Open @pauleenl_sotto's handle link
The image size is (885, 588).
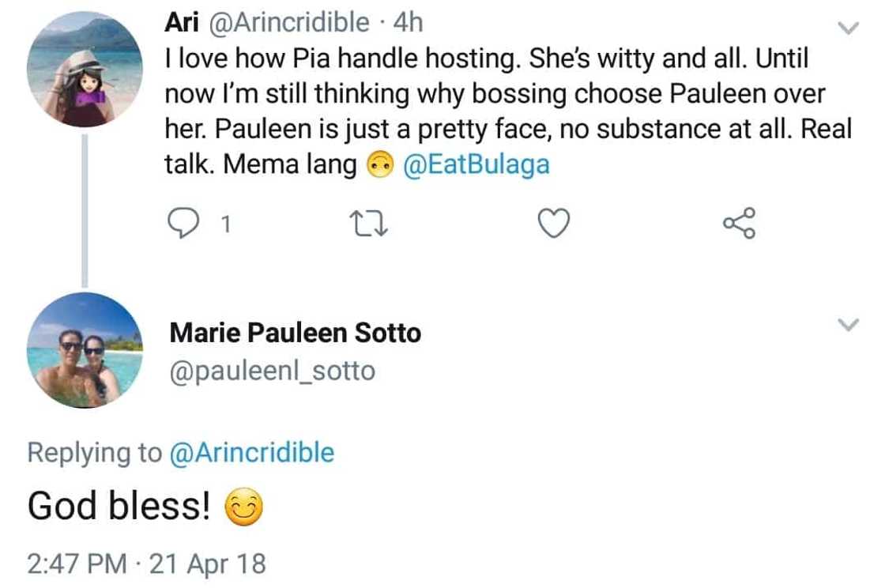click(272, 369)
